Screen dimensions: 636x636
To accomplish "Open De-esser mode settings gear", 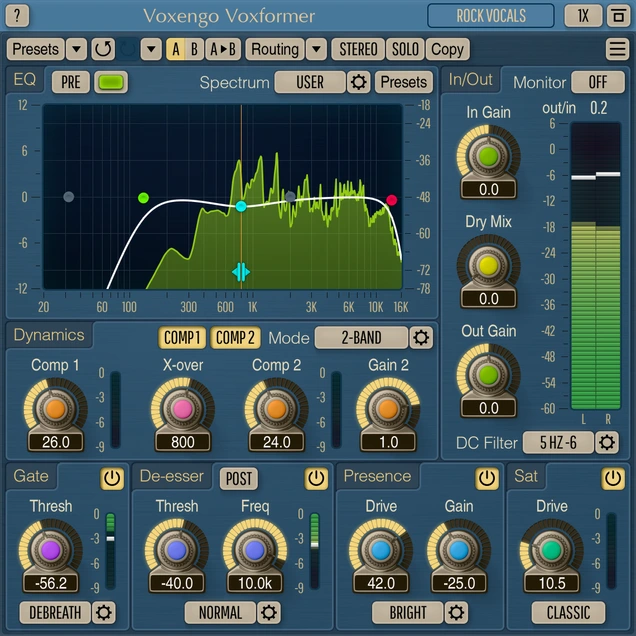I will [269, 612].
